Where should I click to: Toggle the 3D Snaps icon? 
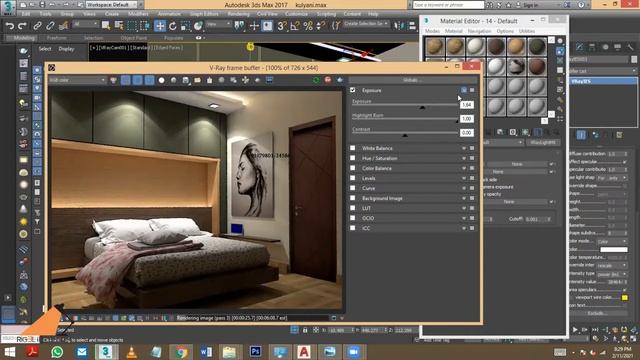[282, 26]
